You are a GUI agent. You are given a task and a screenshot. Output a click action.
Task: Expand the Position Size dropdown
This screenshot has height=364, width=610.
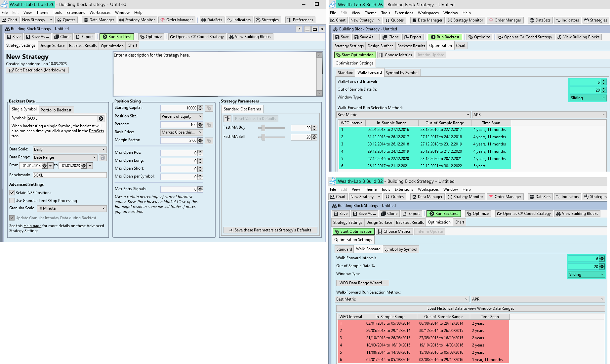tap(182, 116)
